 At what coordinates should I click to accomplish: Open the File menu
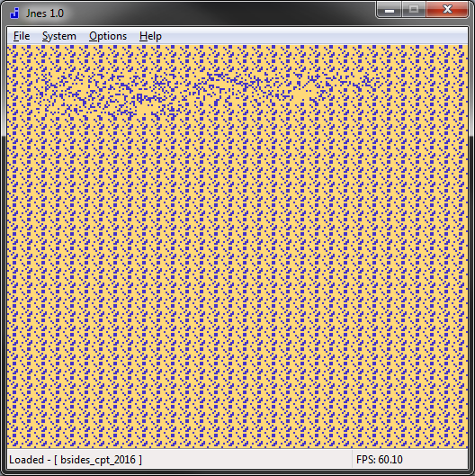[22, 36]
